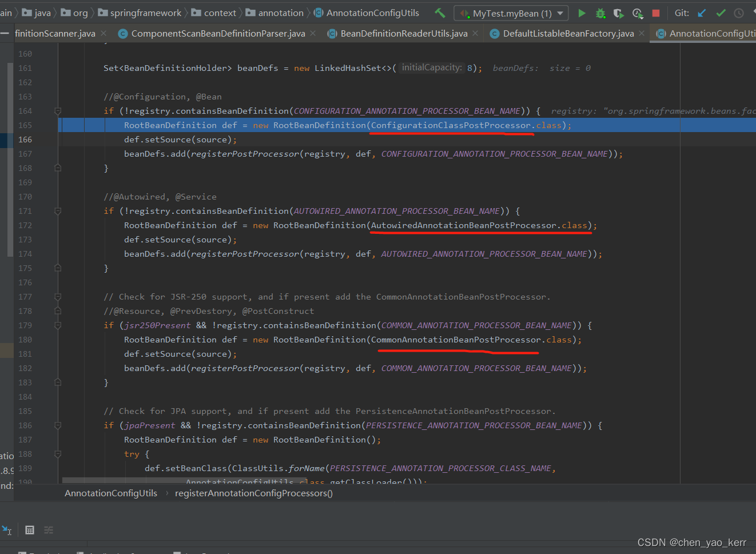Click the java breadcrumb folder
Screen dimensions: 756x554
pyautogui.click(x=37, y=13)
